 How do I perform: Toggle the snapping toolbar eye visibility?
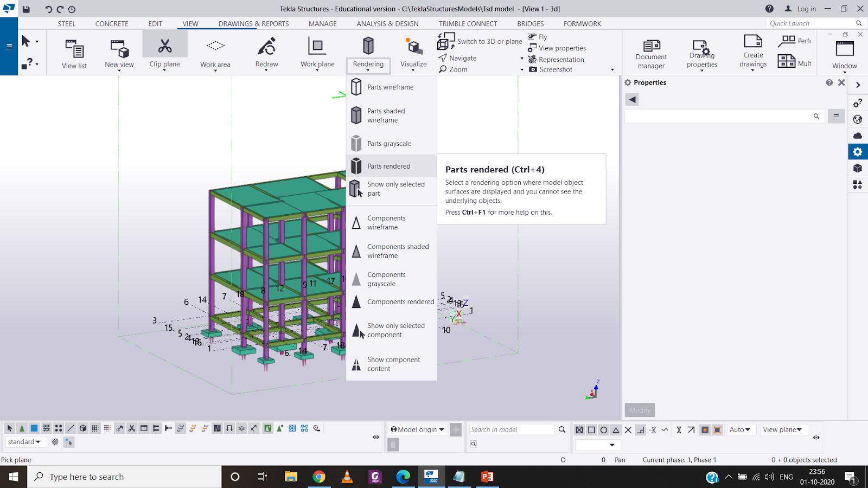point(816,437)
